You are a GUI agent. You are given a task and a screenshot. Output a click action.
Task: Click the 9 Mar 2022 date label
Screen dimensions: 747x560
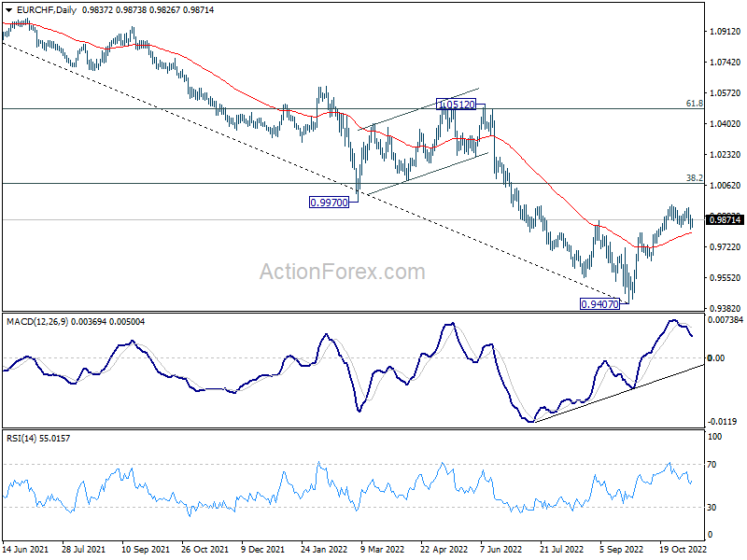(383, 550)
